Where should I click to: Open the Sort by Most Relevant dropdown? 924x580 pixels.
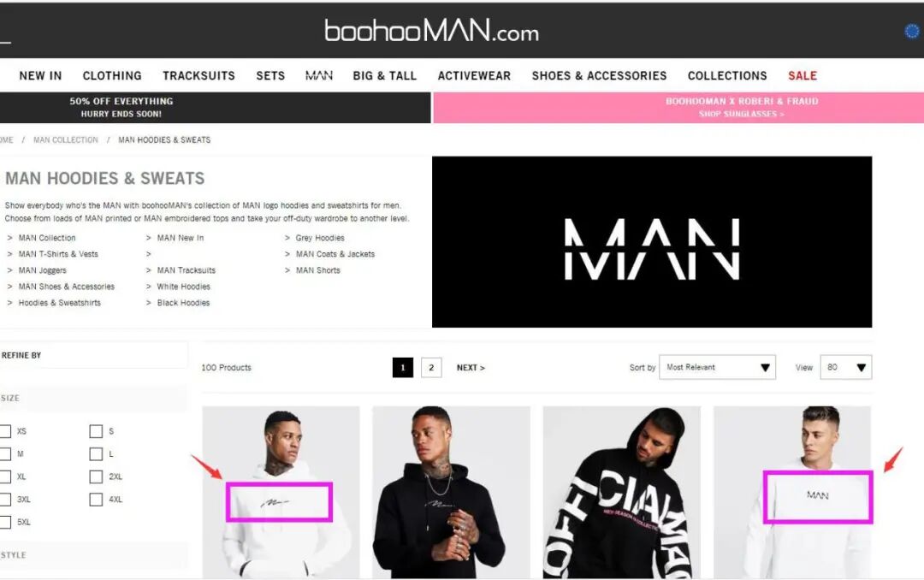717,367
